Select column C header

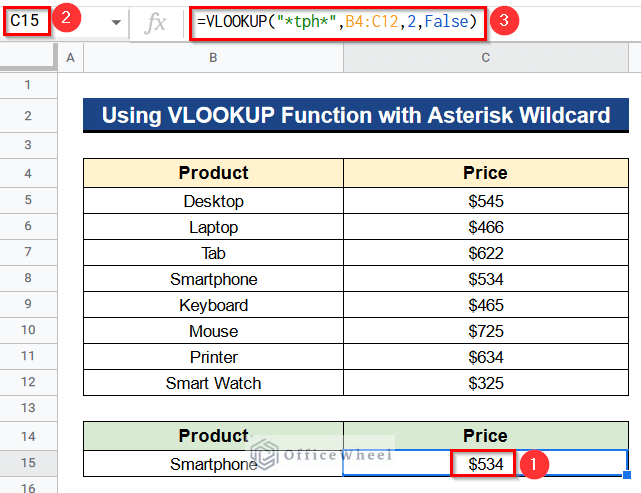click(486, 58)
